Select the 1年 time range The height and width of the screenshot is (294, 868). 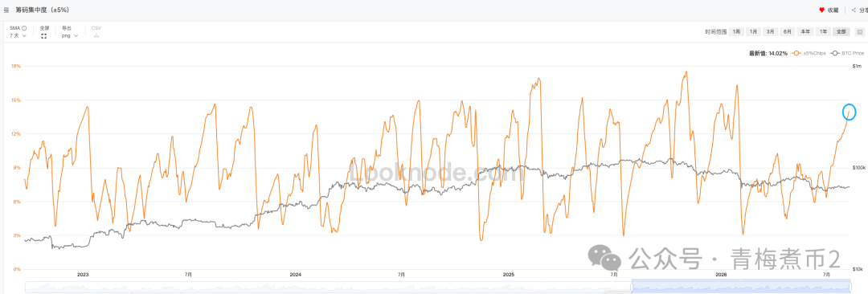coord(824,31)
